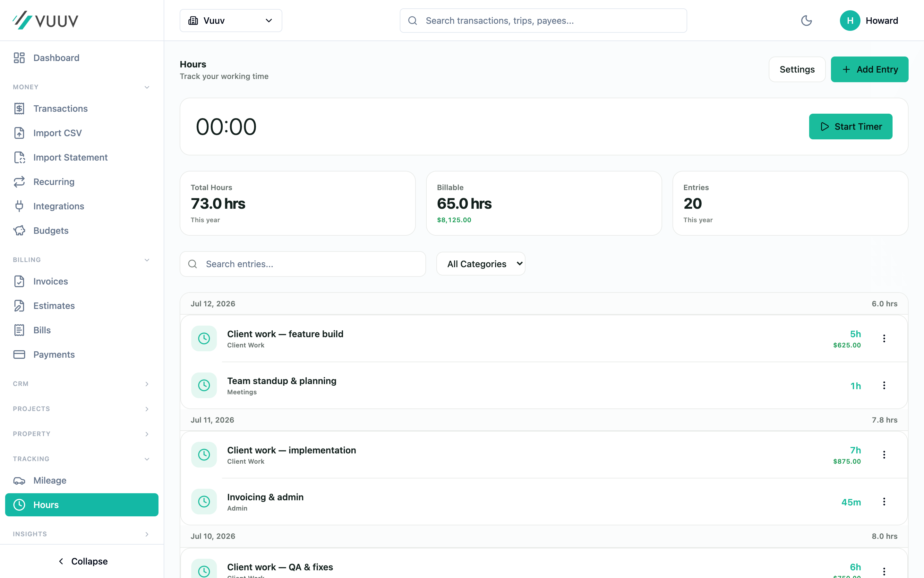Click the $875.00 amount
The height and width of the screenshot is (578, 924).
[847, 461]
